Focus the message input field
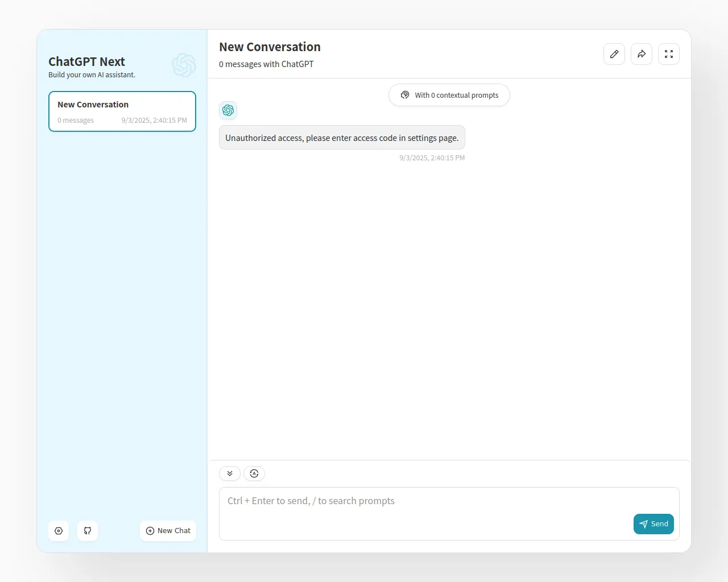 [449, 514]
